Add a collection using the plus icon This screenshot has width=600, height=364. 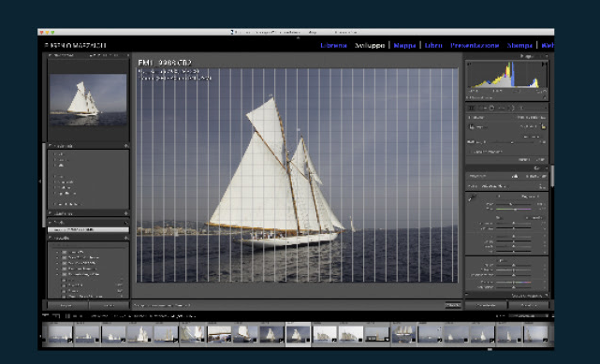125,238
